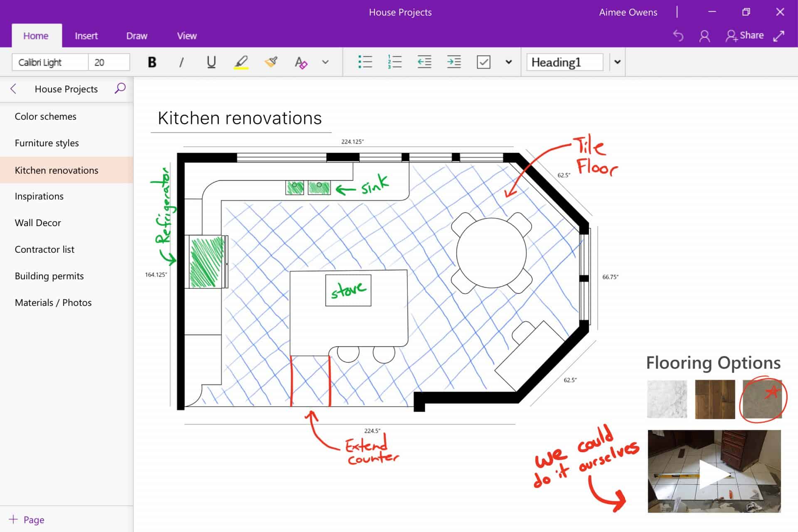
Task: Activate the text highlighter tool
Action: point(241,62)
